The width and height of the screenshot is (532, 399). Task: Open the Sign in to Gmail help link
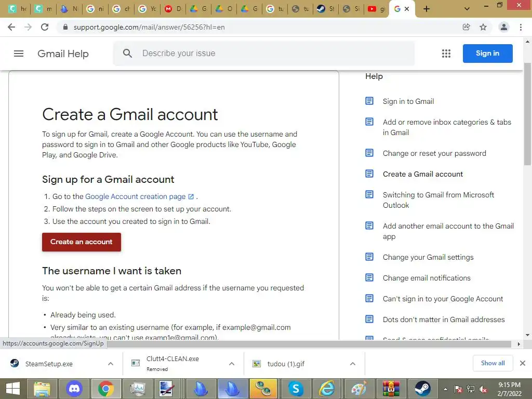point(408,101)
